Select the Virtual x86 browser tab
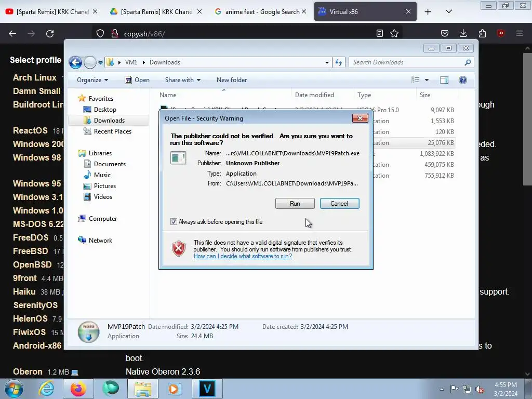 [365, 11]
